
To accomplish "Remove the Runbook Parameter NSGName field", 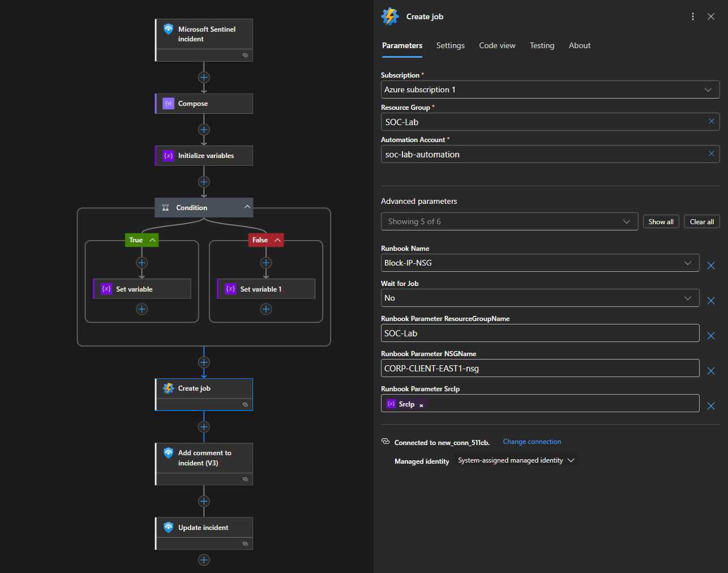I will click(711, 371).
